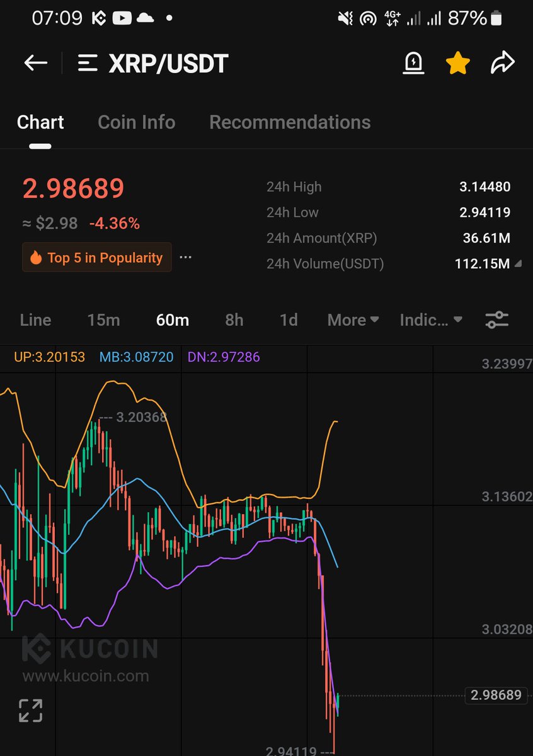
Task: Tap the flame icon in popularity badge
Action: coord(36,257)
